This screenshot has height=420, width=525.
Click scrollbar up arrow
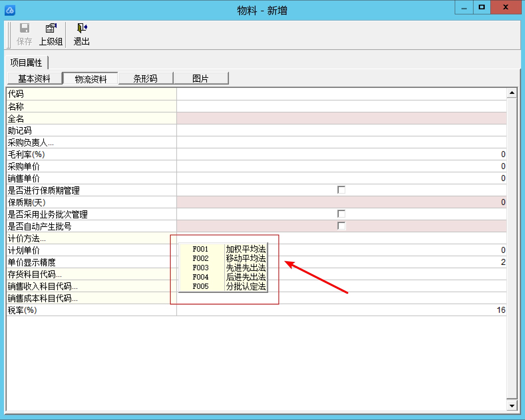click(512, 93)
